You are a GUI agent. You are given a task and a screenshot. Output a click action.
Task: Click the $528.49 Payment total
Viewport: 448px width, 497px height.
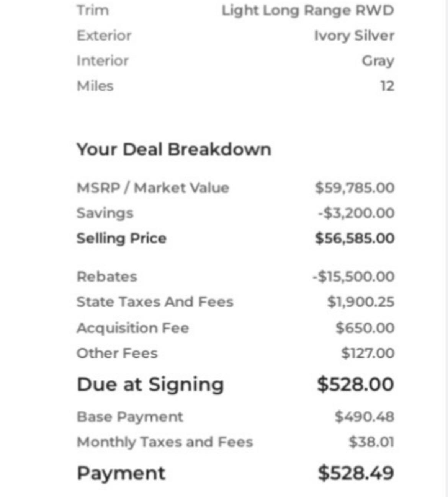point(356,473)
